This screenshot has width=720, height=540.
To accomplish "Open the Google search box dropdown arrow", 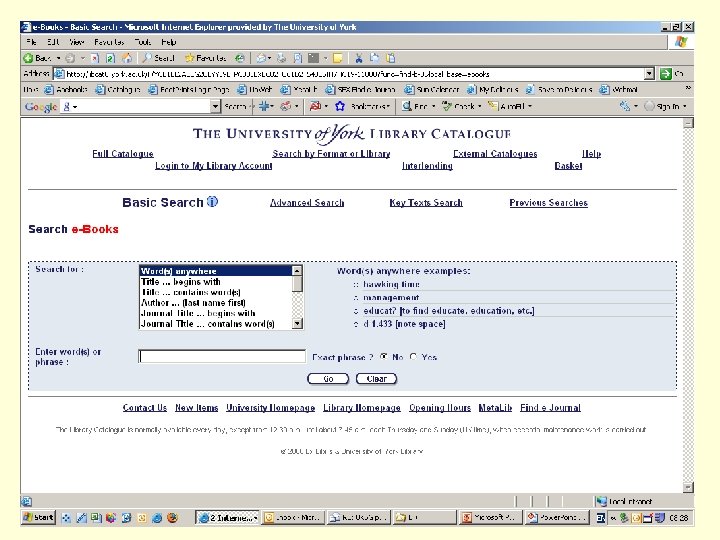I will click(215, 107).
